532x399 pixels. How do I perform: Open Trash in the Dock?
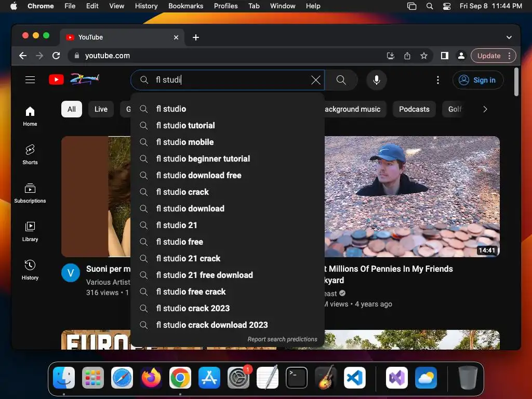[x=468, y=378]
